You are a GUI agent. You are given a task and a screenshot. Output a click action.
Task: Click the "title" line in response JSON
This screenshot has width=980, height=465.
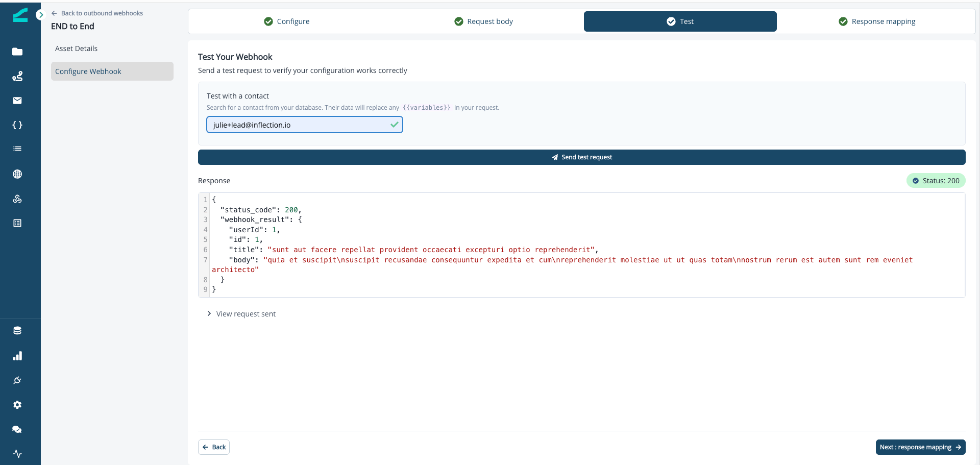click(x=413, y=250)
